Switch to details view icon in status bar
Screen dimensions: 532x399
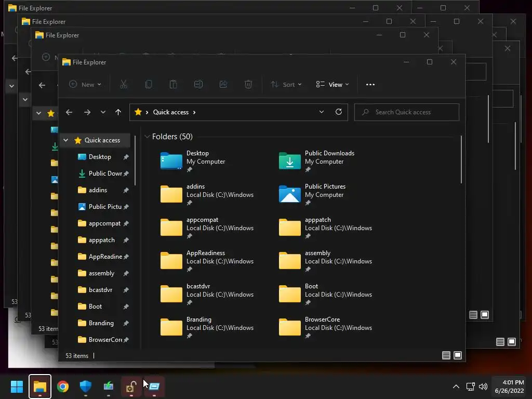click(x=446, y=355)
